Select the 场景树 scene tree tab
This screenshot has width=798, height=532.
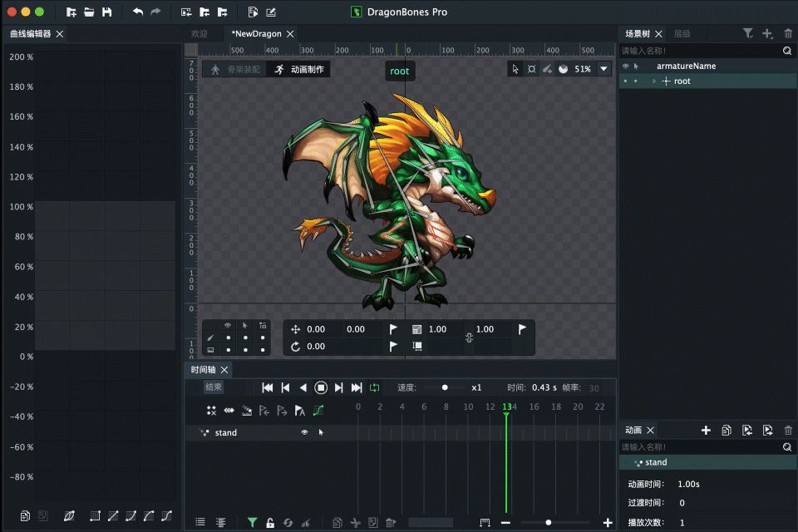(638, 33)
